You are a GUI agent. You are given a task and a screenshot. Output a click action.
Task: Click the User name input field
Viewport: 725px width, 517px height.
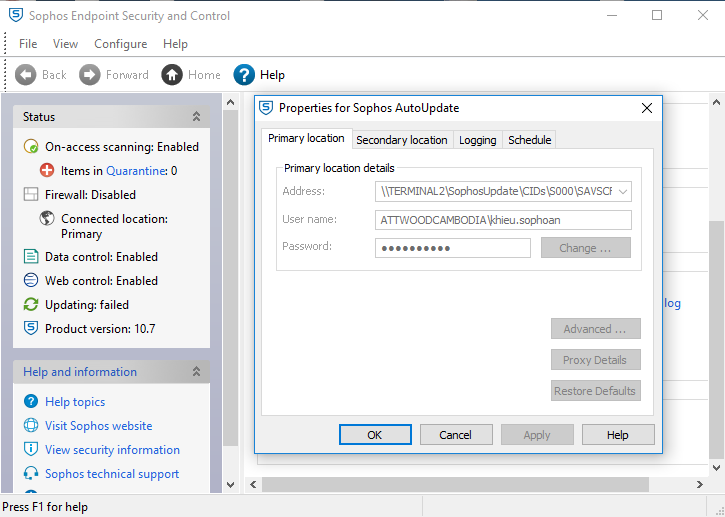point(503,220)
